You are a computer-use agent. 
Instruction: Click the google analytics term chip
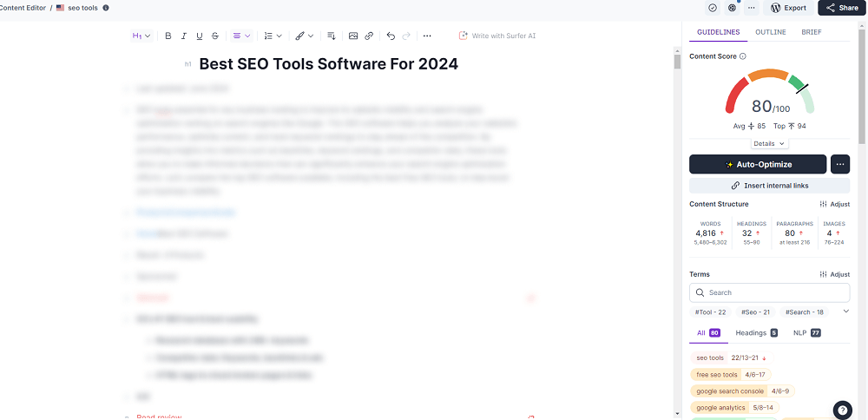pyautogui.click(x=734, y=408)
